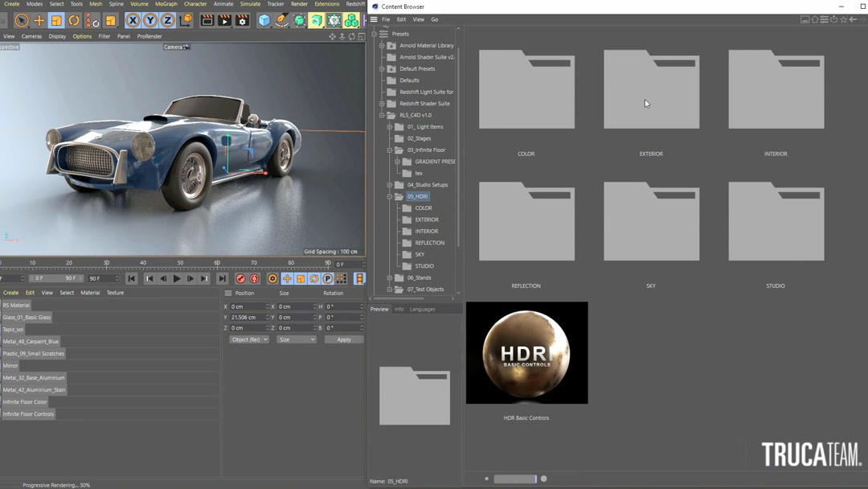Open the Object (Rel) coordinates dropdown
Viewport: 868px width, 489px height.
coord(249,339)
